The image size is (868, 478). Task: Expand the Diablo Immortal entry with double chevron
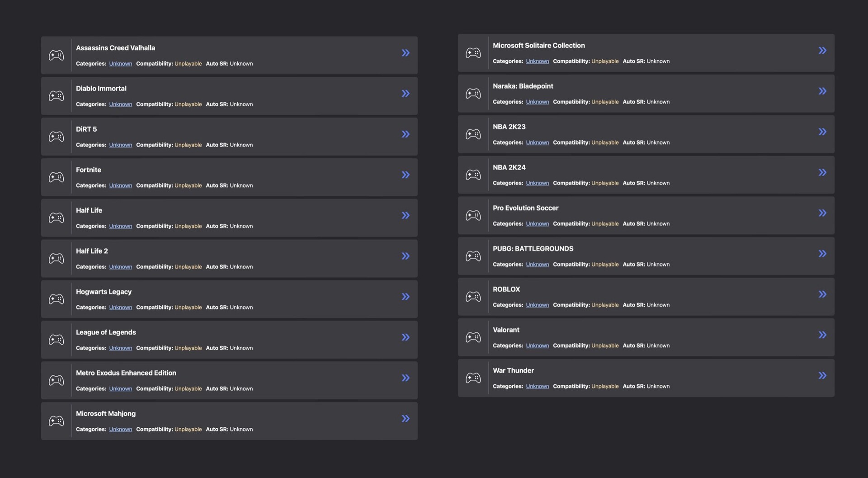pyautogui.click(x=406, y=94)
